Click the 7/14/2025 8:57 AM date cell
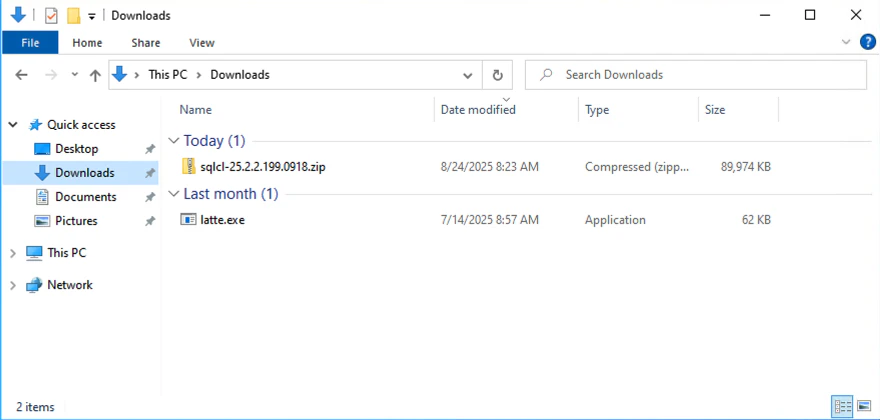The height and width of the screenshot is (420, 880). point(489,220)
